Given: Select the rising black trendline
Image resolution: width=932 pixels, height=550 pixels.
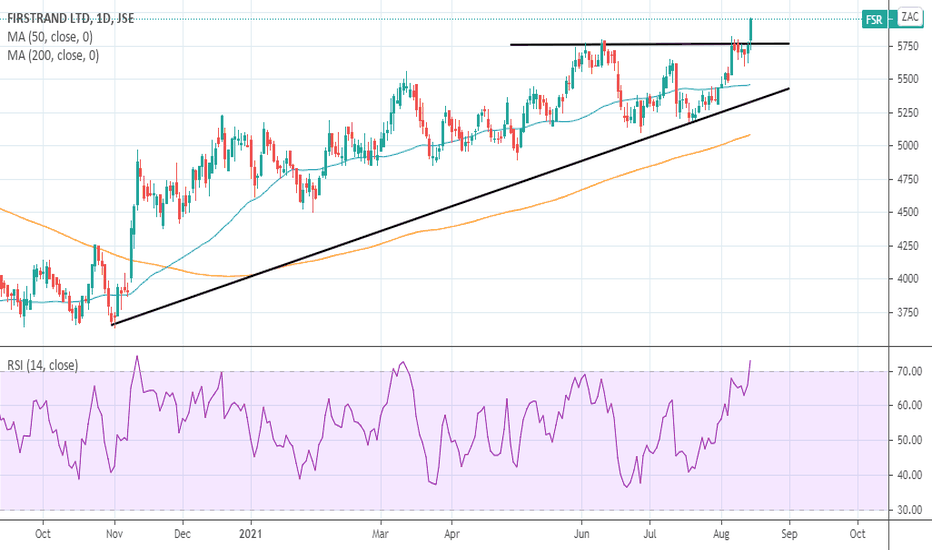Looking at the screenshot, I should coord(450,206).
